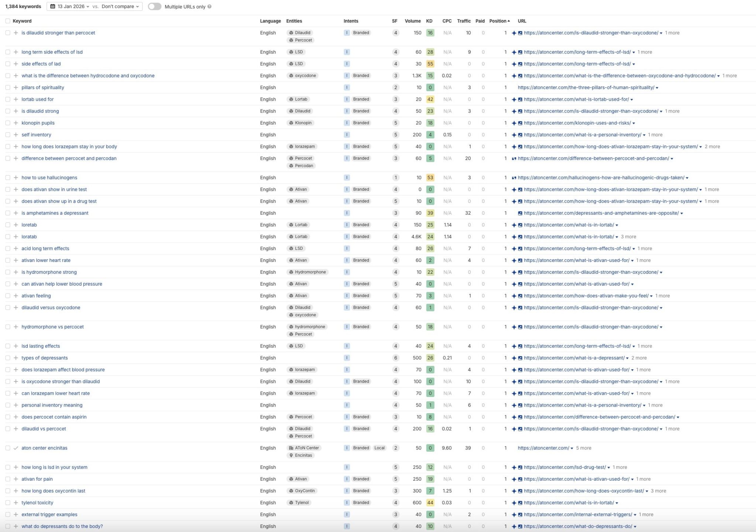
Task: Select the checkbox for 'self inventory'
Action: 8,135
